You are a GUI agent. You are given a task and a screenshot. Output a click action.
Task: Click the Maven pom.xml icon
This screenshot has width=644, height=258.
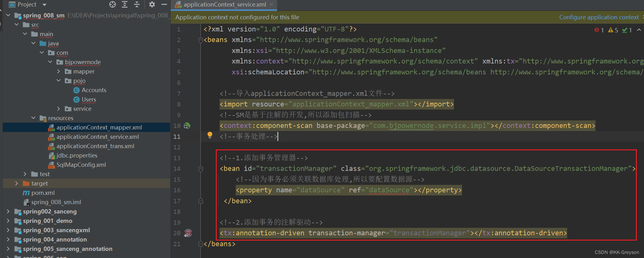tap(26, 193)
